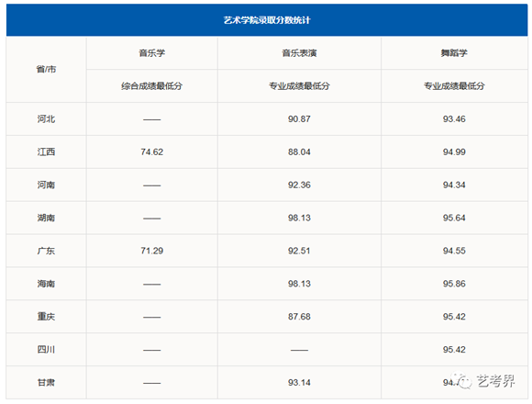This screenshot has width=532, height=404.
Task: Select the 湖南 dance score 95.64
Action: [x=454, y=218]
